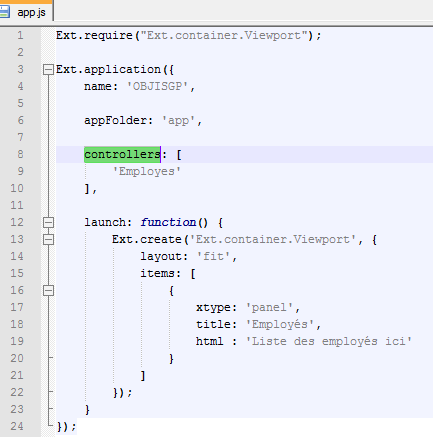
Task: Click line number 12 in the margin
Action: pyautogui.click(x=17, y=222)
